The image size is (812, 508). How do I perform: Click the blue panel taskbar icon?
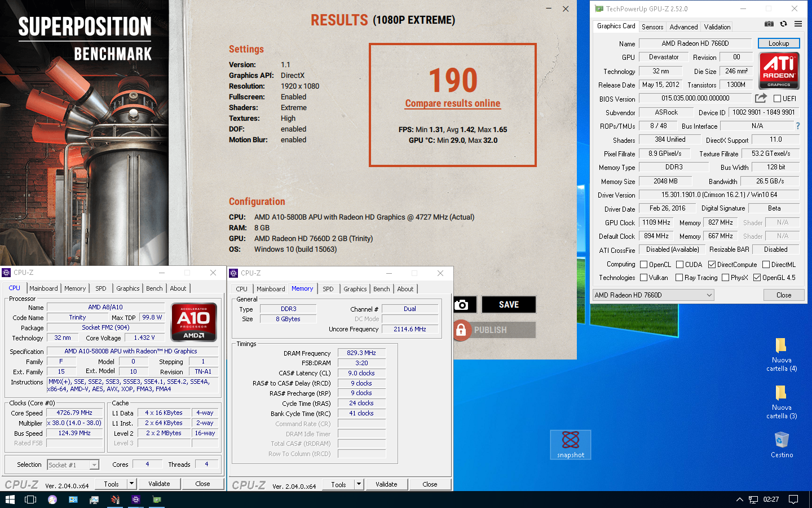pos(73,500)
